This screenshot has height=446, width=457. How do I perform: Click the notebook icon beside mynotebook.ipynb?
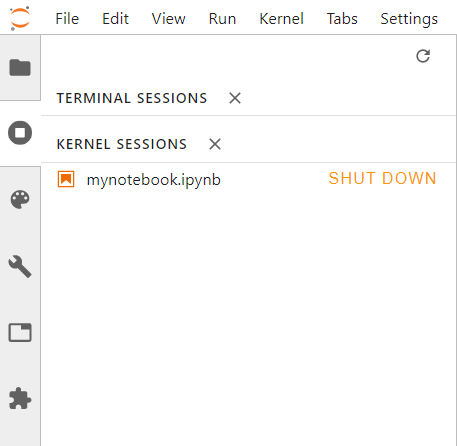66,179
